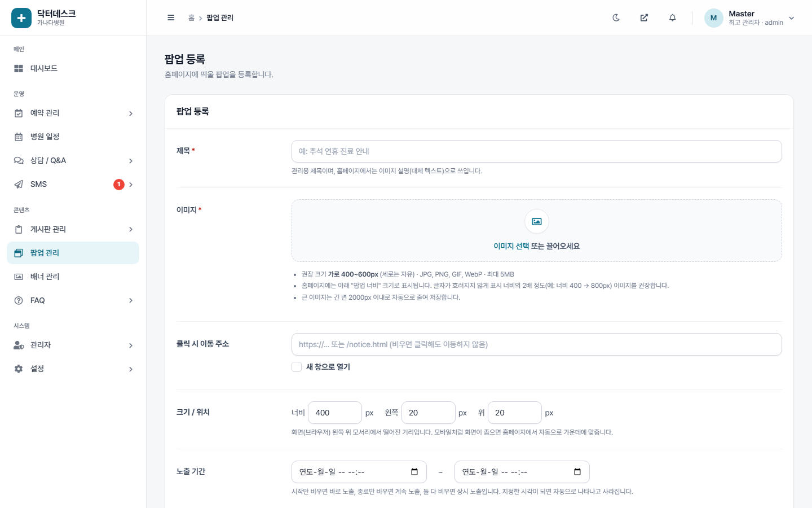
Task: Open 배너 관리 menu item
Action: point(73,277)
